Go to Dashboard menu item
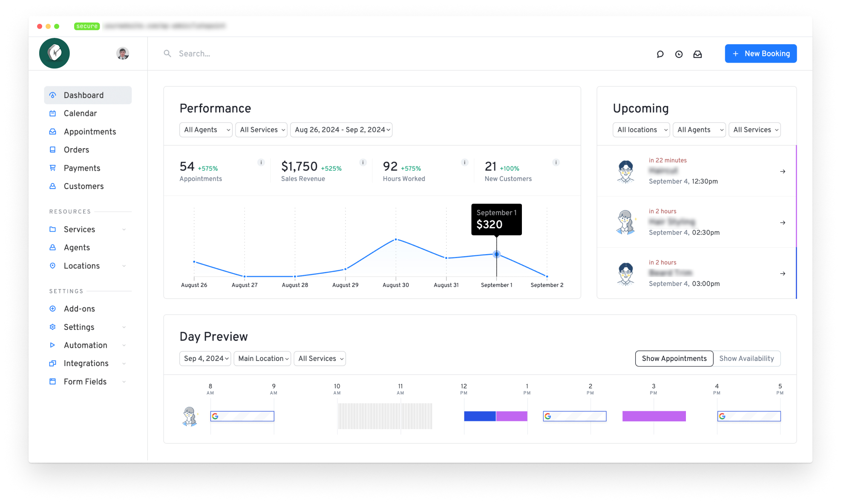 (88, 95)
